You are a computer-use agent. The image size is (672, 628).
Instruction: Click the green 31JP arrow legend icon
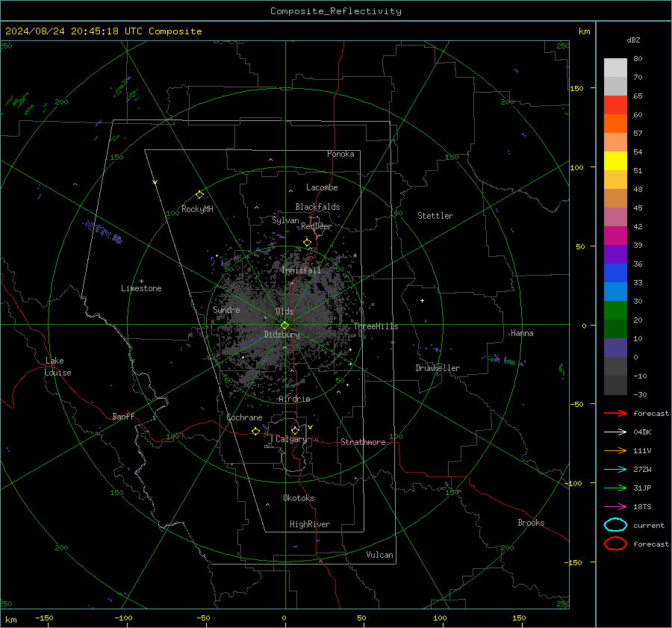(615, 488)
